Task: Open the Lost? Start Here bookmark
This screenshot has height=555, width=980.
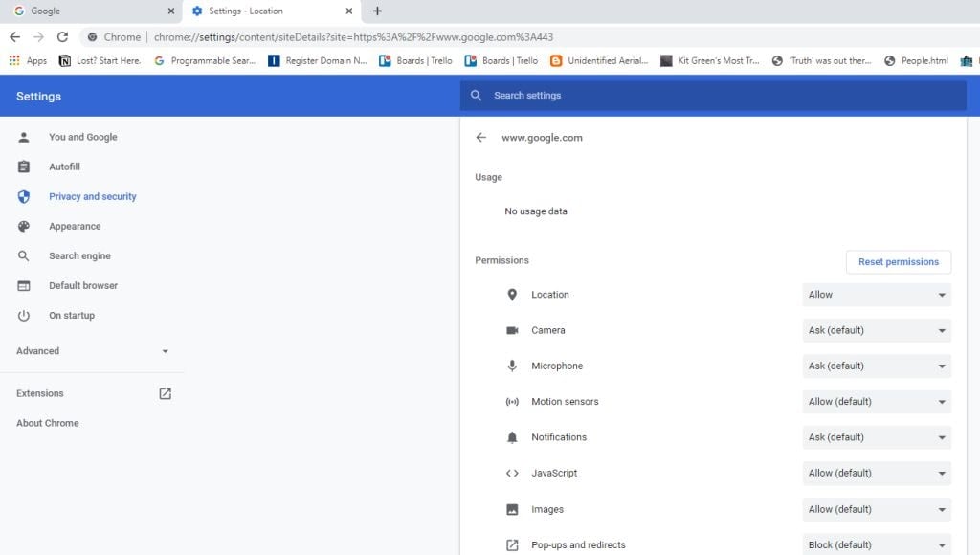Action: 100,60
